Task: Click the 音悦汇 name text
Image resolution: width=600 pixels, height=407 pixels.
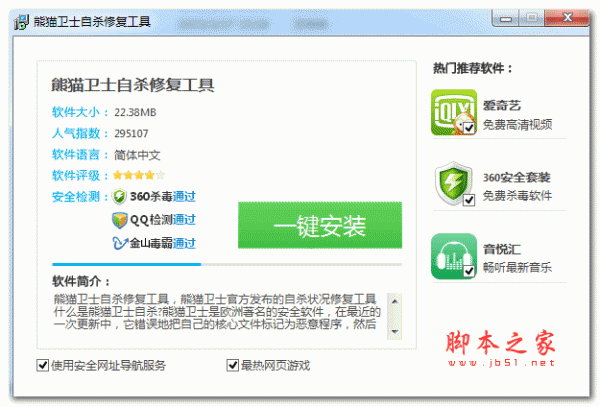Action: (x=502, y=249)
